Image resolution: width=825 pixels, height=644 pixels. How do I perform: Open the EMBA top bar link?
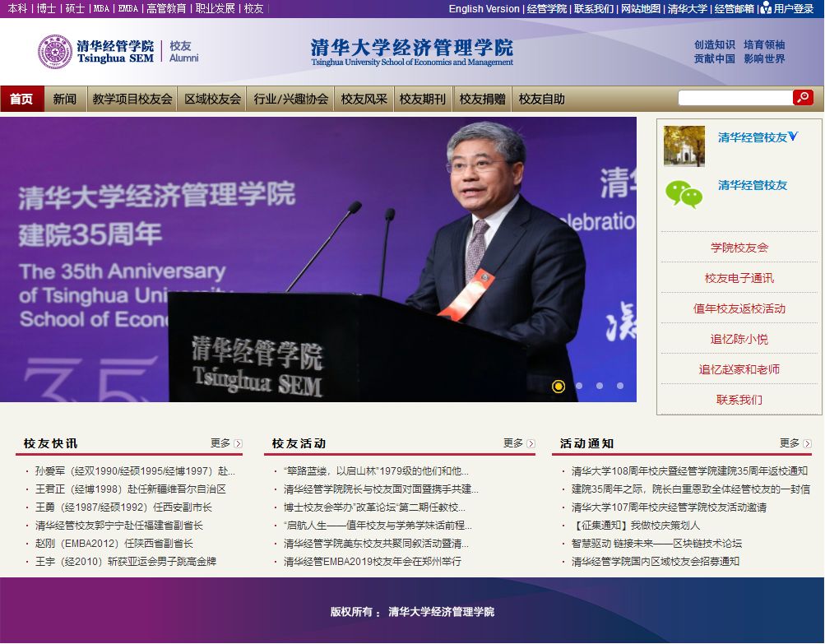tap(127, 8)
